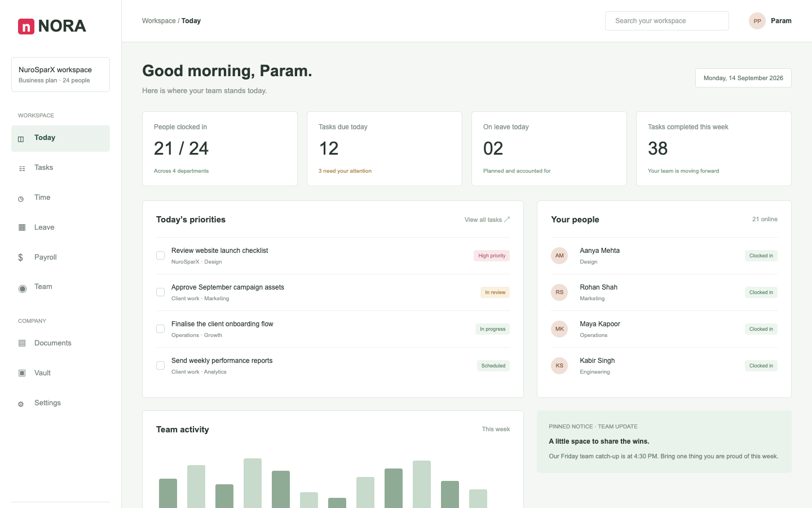Click Maya Kapoor's MK avatar
Viewport: 812px width, 508px height.
pyautogui.click(x=559, y=329)
